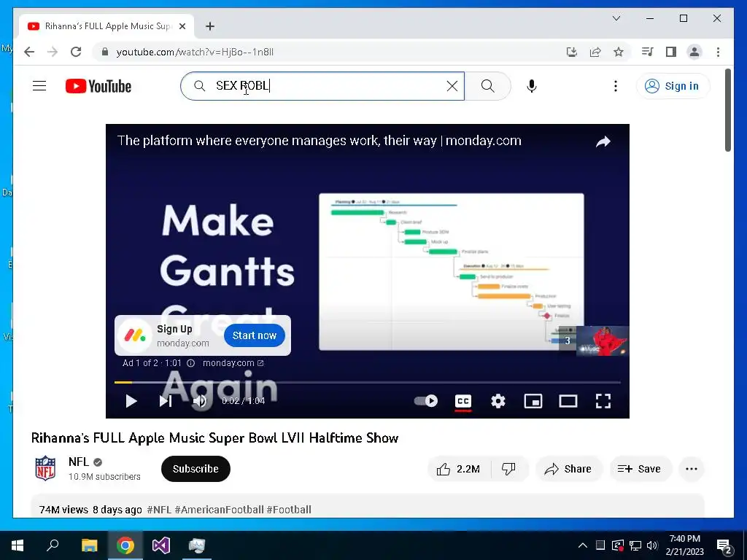Share the Rihanna halftime video

coord(568,469)
